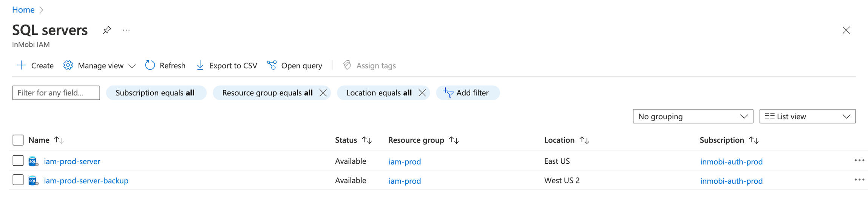
Task: Edit the Subscription equals all filter
Action: point(156,93)
